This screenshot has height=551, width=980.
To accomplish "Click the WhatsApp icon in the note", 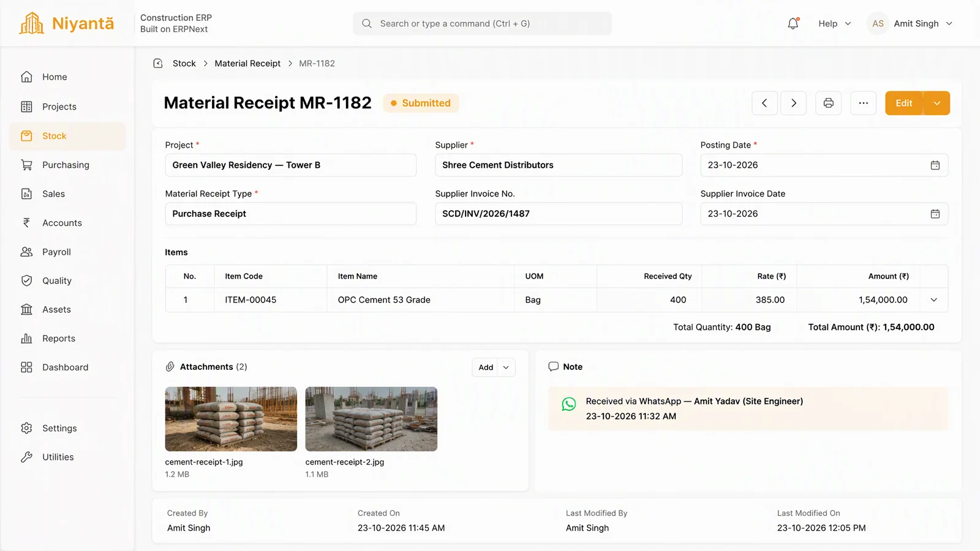I will 569,404.
